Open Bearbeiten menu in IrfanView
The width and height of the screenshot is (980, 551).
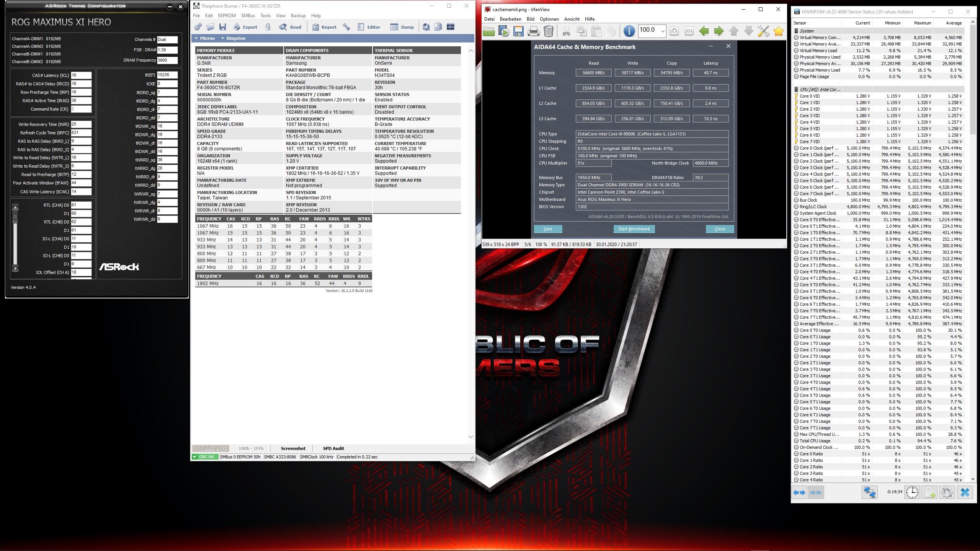click(x=510, y=19)
